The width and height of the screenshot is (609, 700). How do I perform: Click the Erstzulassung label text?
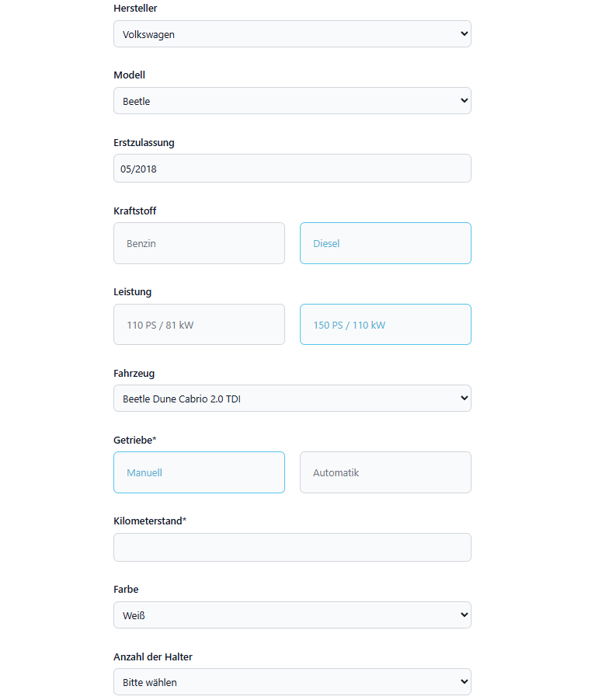[x=144, y=143]
